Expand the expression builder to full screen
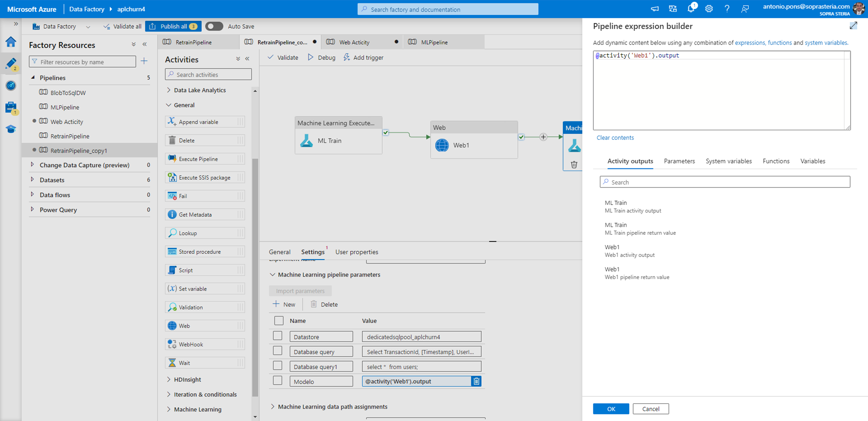The width and height of the screenshot is (868, 421). (853, 26)
